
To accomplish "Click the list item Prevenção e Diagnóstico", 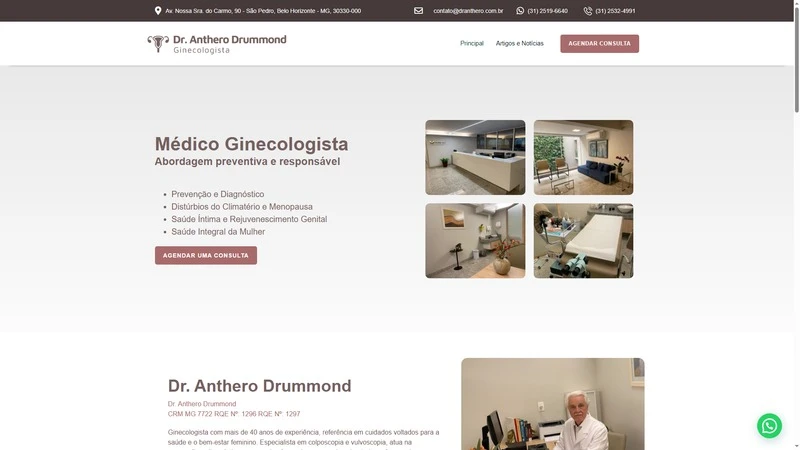I will click(x=218, y=194).
